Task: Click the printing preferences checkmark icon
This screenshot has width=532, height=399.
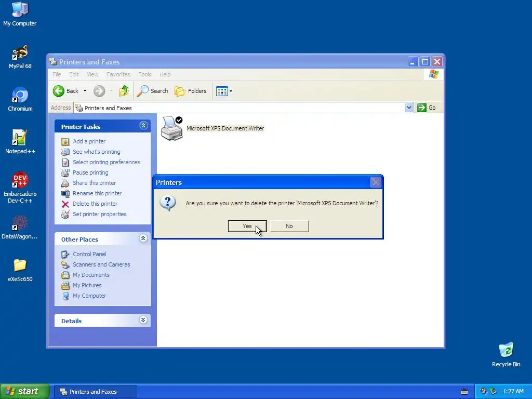Action: pyautogui.click(x=65, y=162)
